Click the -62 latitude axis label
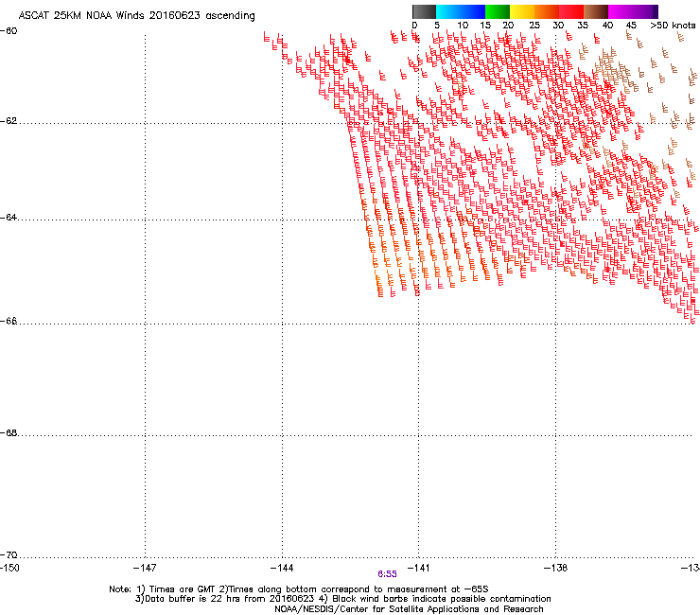This screenshot has width=700, height=615. (x=9, y=121)
